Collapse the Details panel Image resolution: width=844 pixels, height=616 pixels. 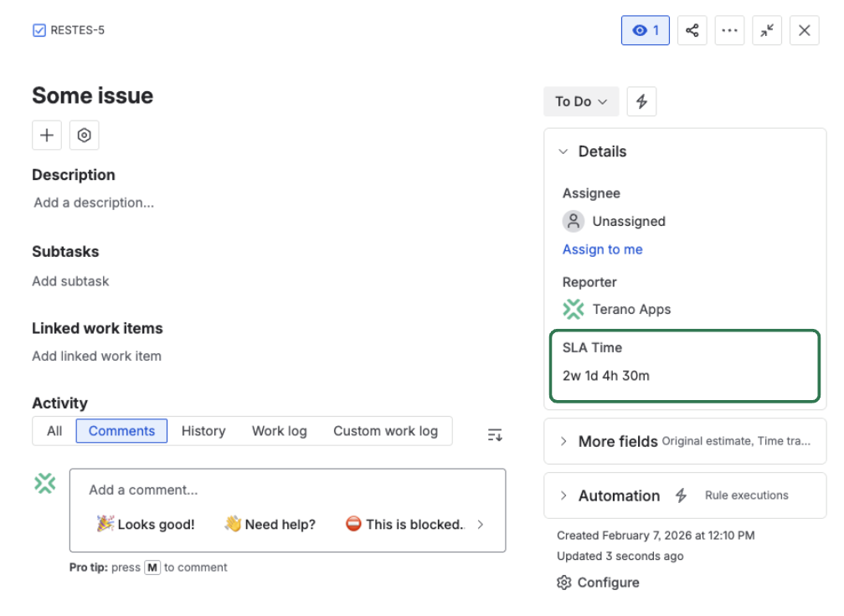point(564,151)
